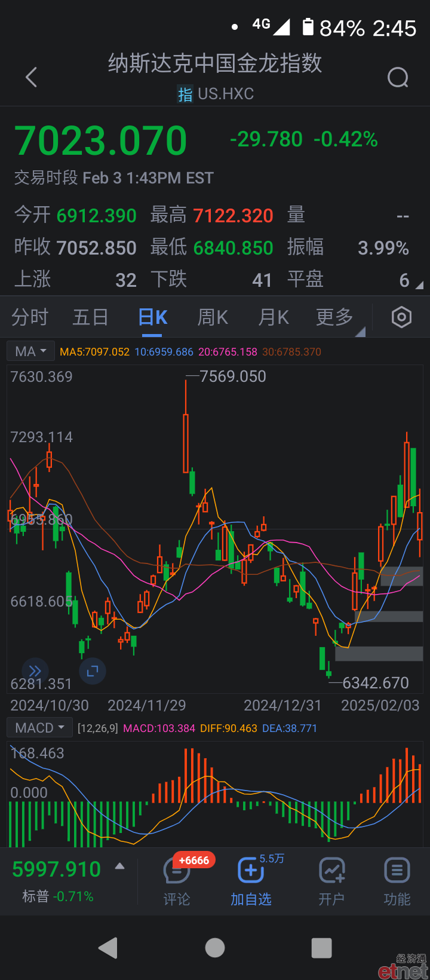Image resolution: width=430 pixels, height=980 pixels.
Task: Tap the MACD:103.384 value label
Action: pos(159,728)
